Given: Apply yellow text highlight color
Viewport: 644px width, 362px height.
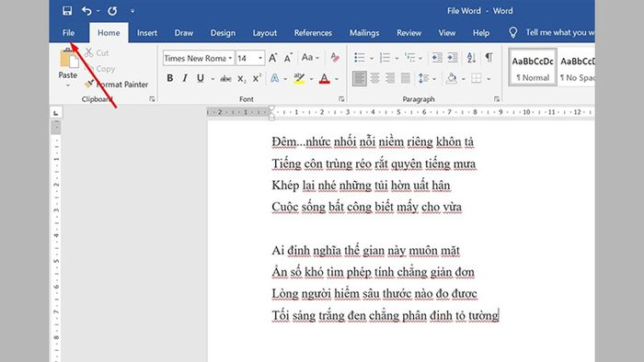Looking at the screenshot, I should pos(299,78).
